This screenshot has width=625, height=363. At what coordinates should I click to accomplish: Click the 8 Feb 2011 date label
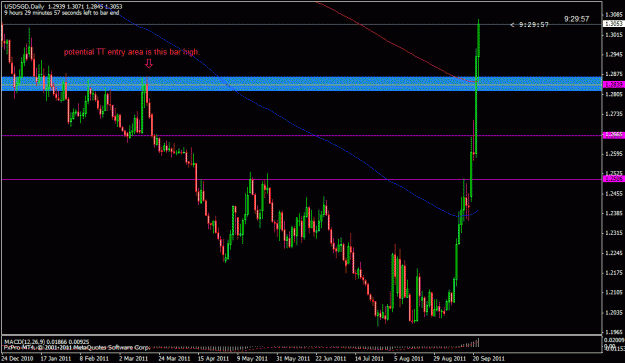[94, 358]
